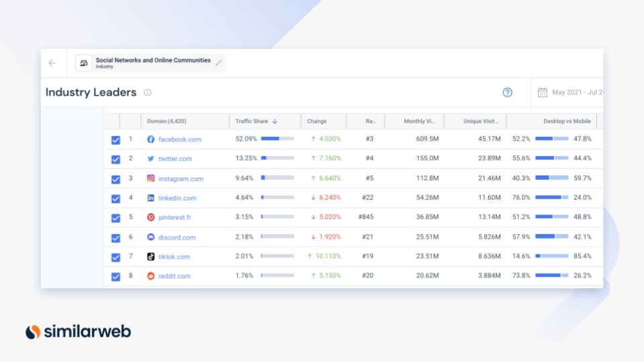Click twitter.com traffic share bar
644x362 pixels.
(277, 158)
